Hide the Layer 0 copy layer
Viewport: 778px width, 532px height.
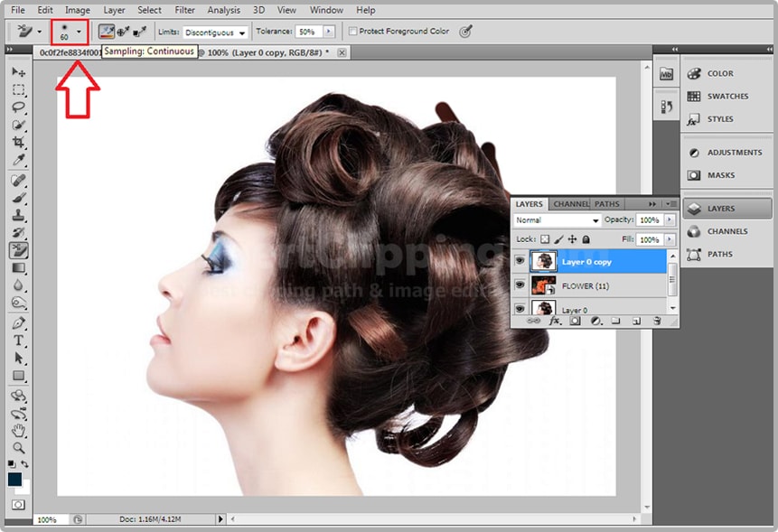click(x=520, y=261)
